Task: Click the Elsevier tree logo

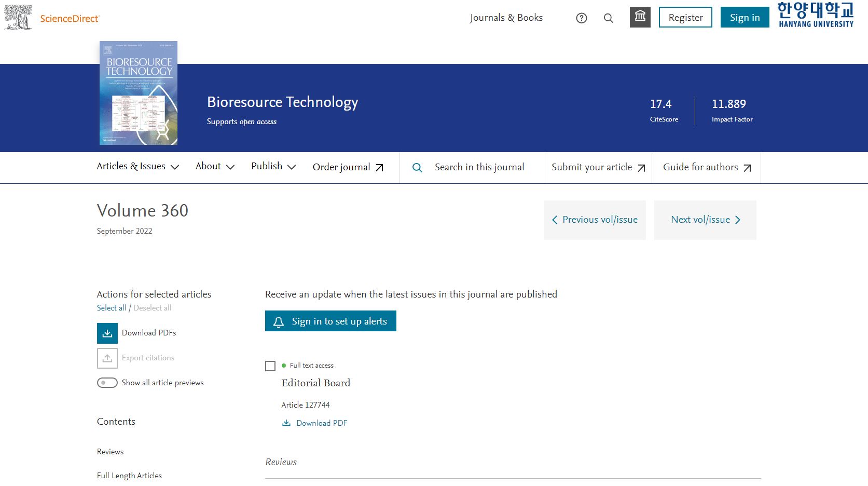Action: (x=18, y=17)
